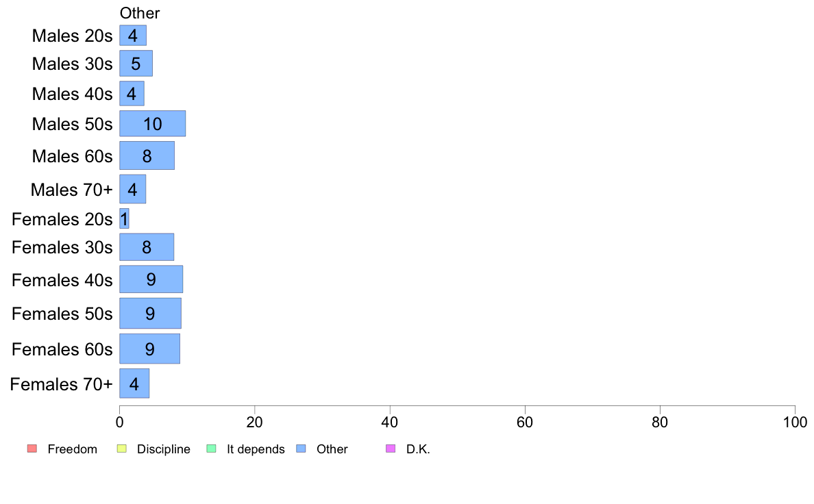Click the Other column header text
The height and width of the screenshot is (504, 814).
point(140,13)
